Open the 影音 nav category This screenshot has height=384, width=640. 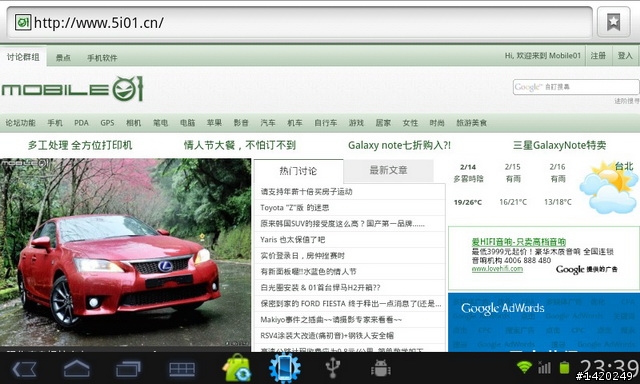pyautogui.click(x=241, y=122)
